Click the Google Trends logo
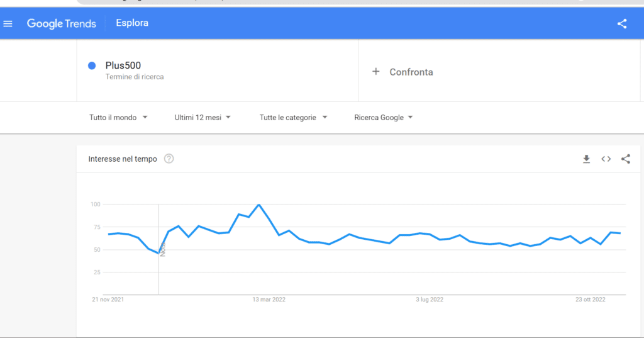Image resolution: width=644 pixels, height=338 pixels. (62, 24)
